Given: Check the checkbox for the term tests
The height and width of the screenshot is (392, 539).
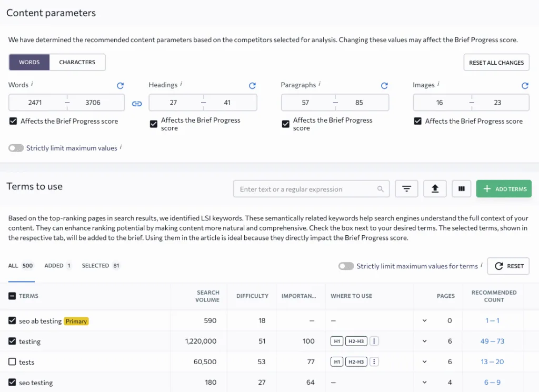Looking at the screenshot, I should pyautogui.click(x=12, y=361).
